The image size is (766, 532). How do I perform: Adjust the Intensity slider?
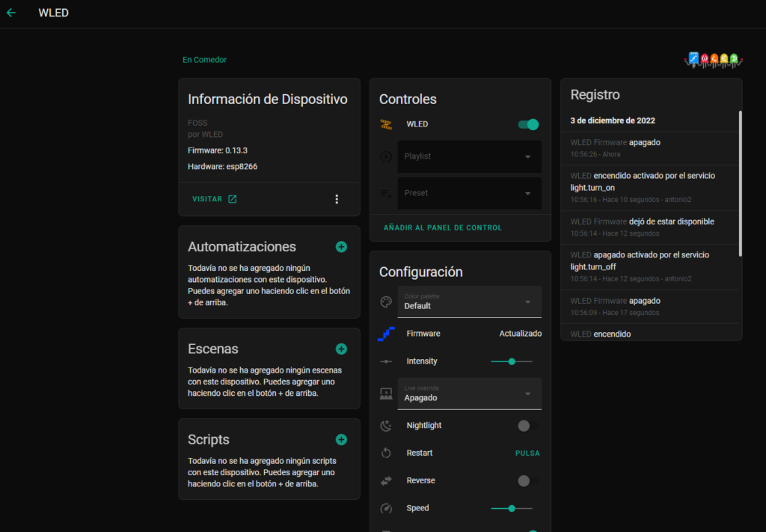(x=512, y=361)
